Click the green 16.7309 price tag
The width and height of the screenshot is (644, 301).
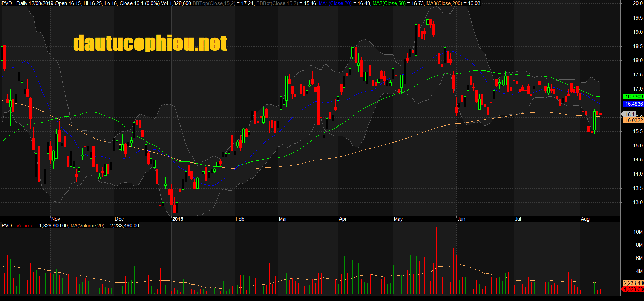tap(633, 97)
